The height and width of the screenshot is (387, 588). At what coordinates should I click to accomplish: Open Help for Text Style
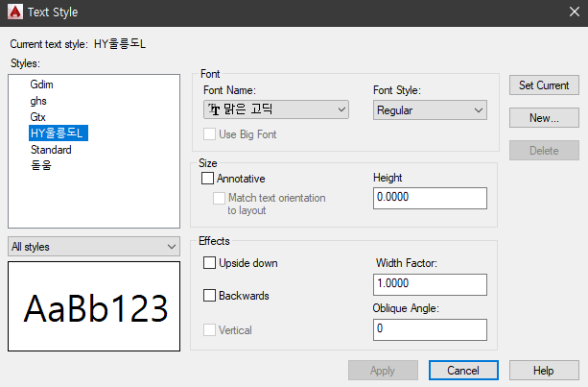pyautogui.click(x=544, y=371)
